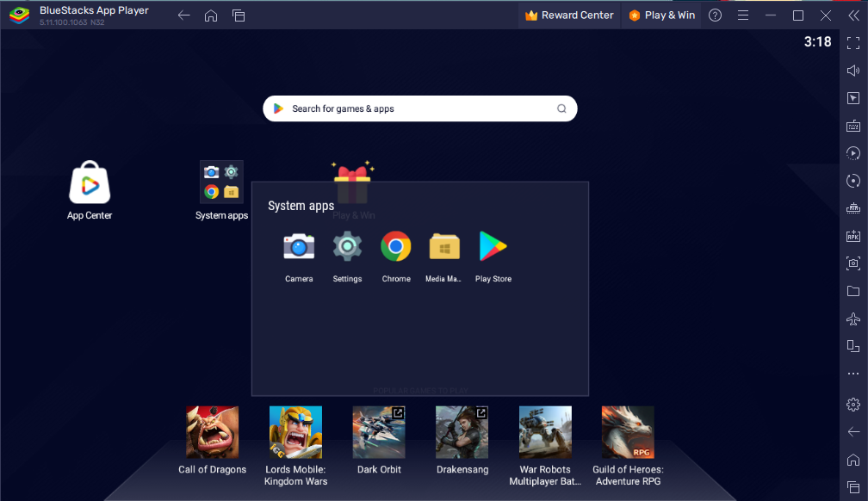This screenshot has height=501, width=868.
Task: Enter full screen mode from sidebar
Action: coord(853,43)
